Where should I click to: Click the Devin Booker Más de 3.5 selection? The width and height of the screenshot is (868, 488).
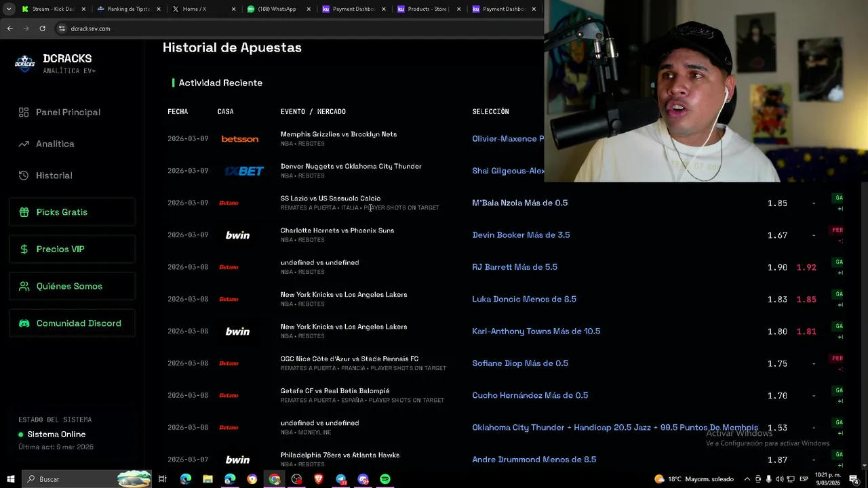click(521, 235)
